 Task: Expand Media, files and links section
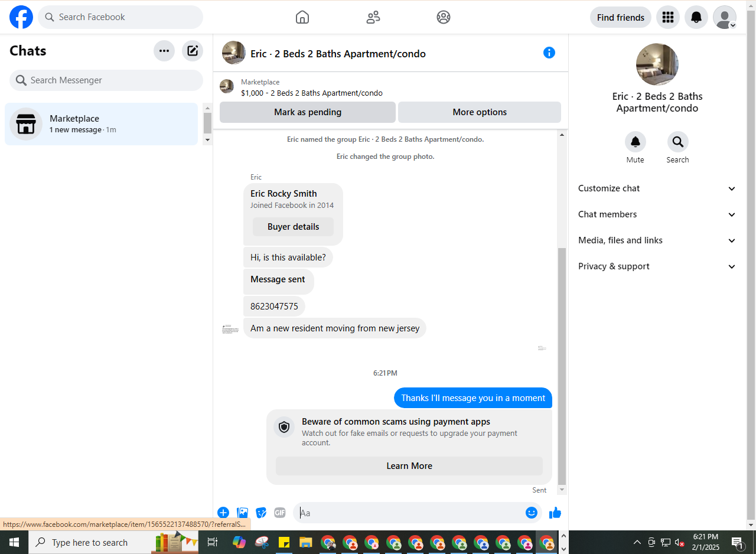pos(657,240)
